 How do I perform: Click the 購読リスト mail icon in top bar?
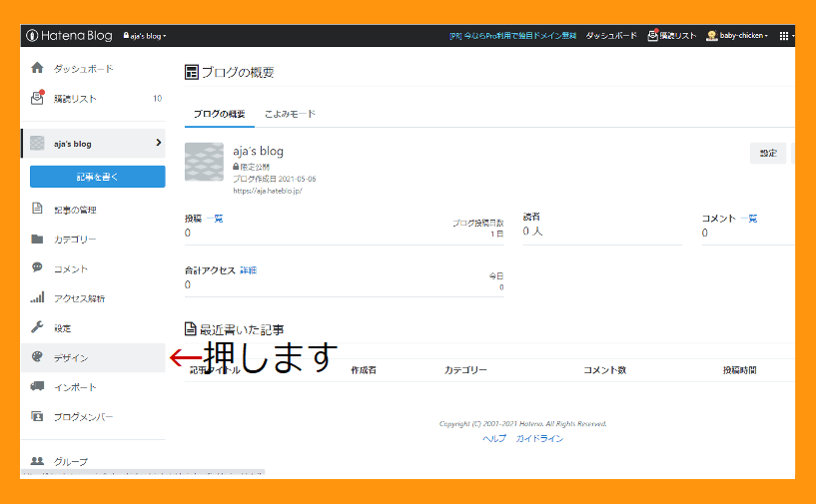(652, 35)
